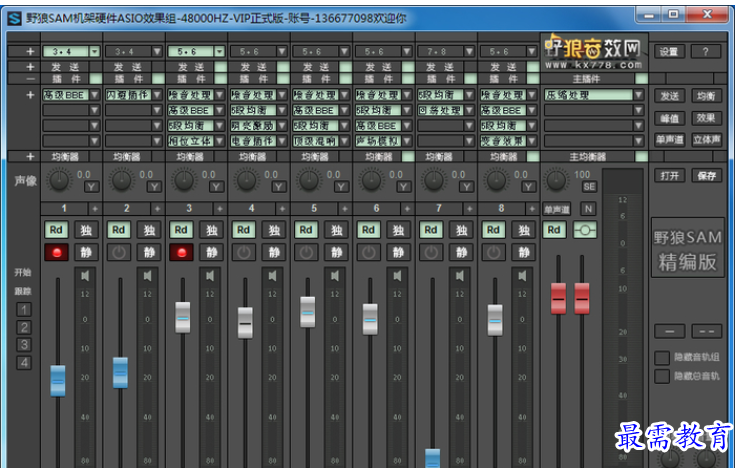
Task: Open the 3-4 input dropdown on channel 1
Action: click(x=94, y=51)
